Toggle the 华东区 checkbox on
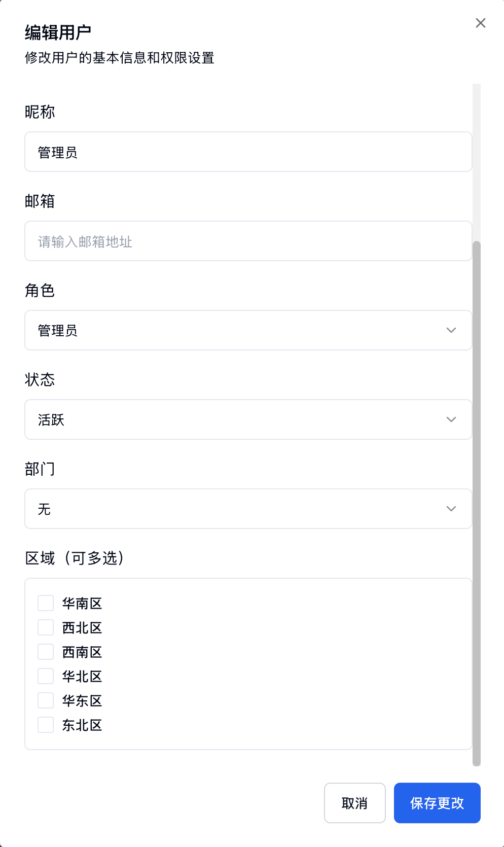This screenshot has height=847, width=504. [45, 700]
